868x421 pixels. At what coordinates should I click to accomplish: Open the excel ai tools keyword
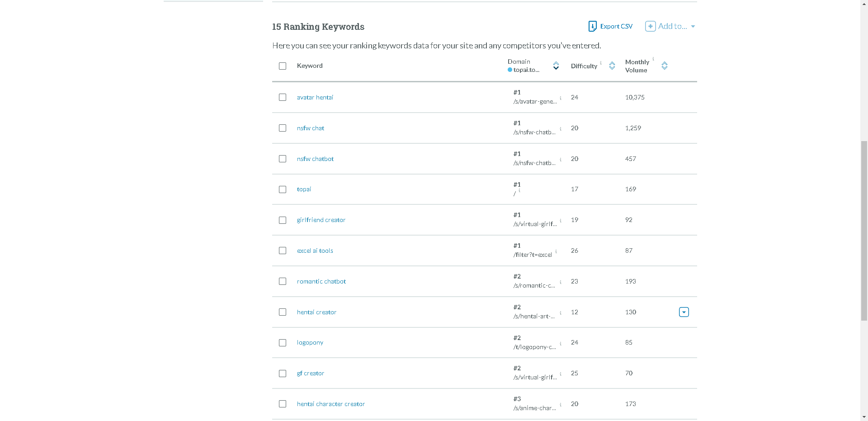point(315,251)
